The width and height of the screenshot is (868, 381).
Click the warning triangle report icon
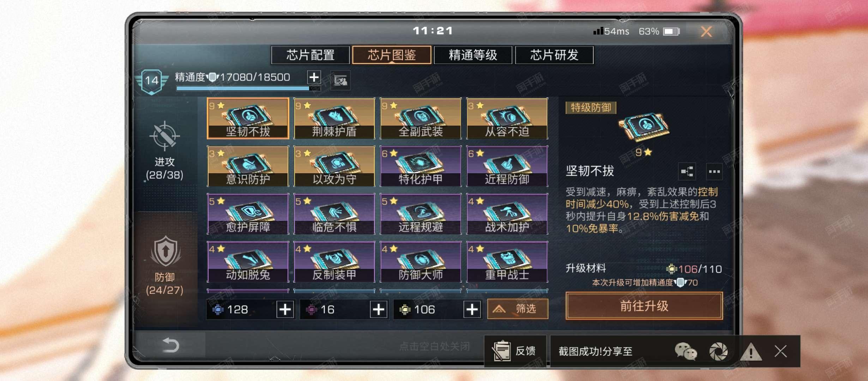coord(751,351)
